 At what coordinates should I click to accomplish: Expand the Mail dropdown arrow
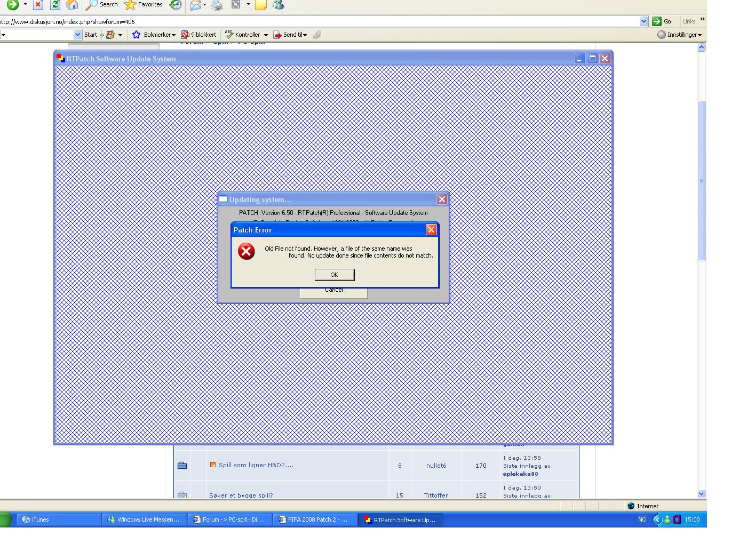point(204,4)
